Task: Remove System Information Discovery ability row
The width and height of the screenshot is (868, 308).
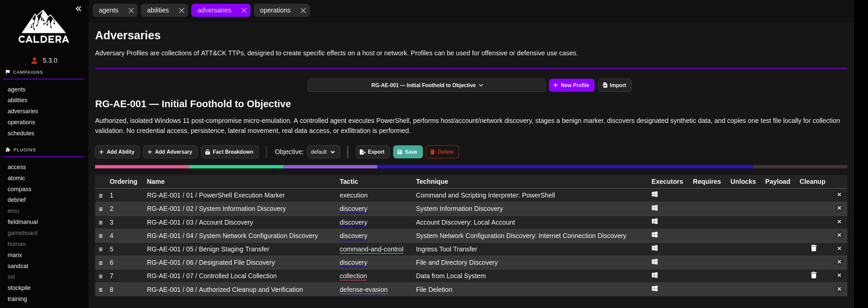Action: point(839,208)
